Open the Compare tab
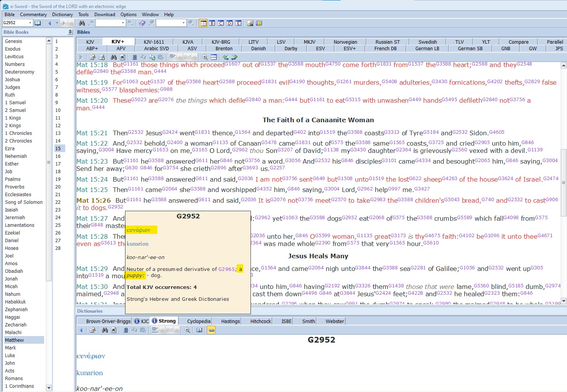Viewport: 567px width, 392px height. pos(518,42)
